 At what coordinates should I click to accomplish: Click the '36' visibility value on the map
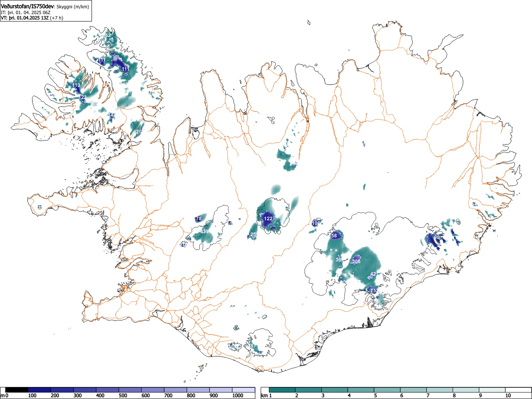pos(338,260)
